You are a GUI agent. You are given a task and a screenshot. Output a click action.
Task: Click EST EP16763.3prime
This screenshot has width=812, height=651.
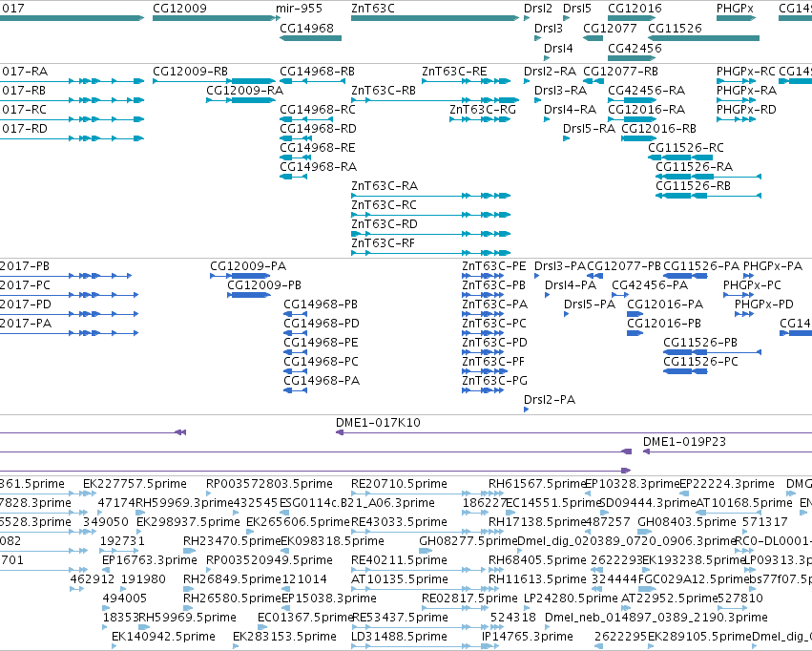[150, 560]
